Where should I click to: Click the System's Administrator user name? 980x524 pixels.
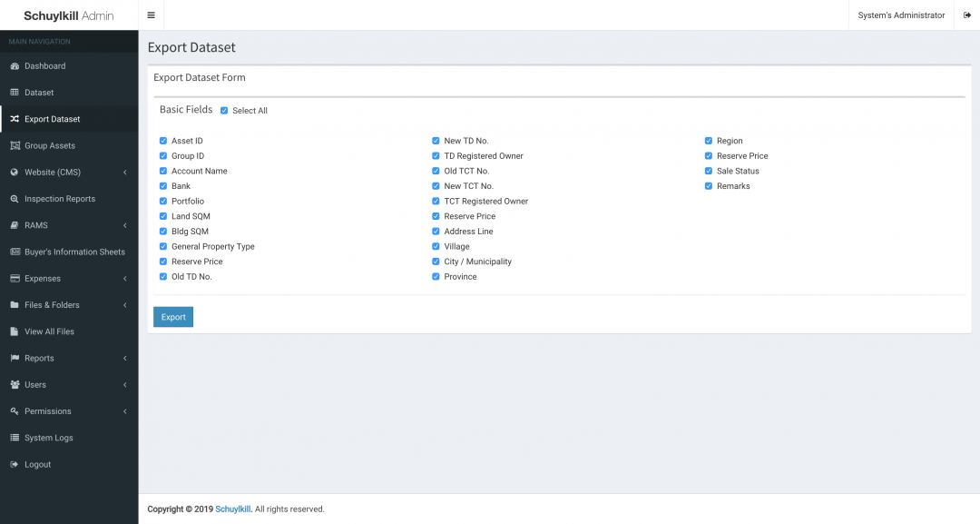point(901,15)
